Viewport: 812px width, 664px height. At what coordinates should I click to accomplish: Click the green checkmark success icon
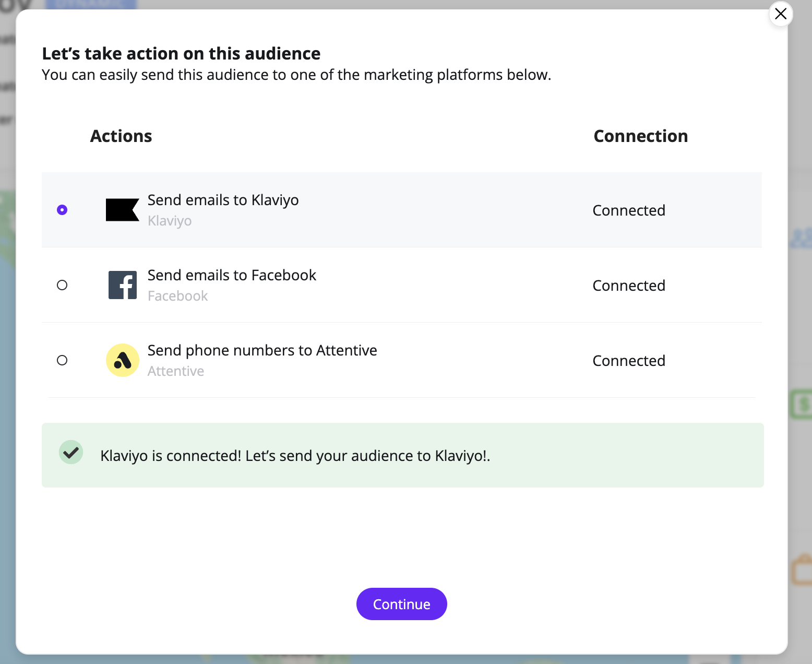click(x=71, y=453)
